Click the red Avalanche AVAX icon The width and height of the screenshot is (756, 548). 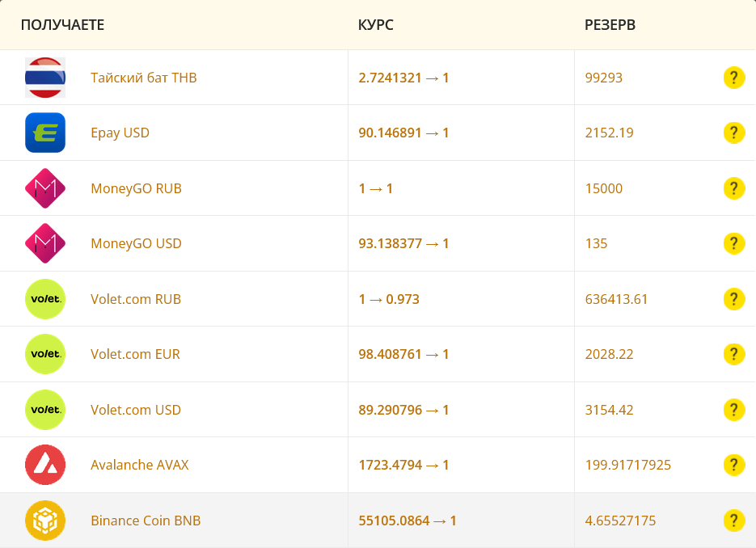45,465
